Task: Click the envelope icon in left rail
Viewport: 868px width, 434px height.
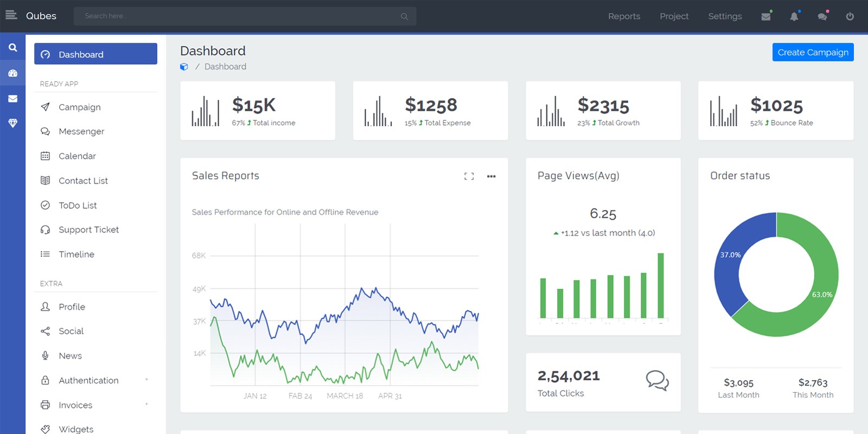Action: click(12, 99)
